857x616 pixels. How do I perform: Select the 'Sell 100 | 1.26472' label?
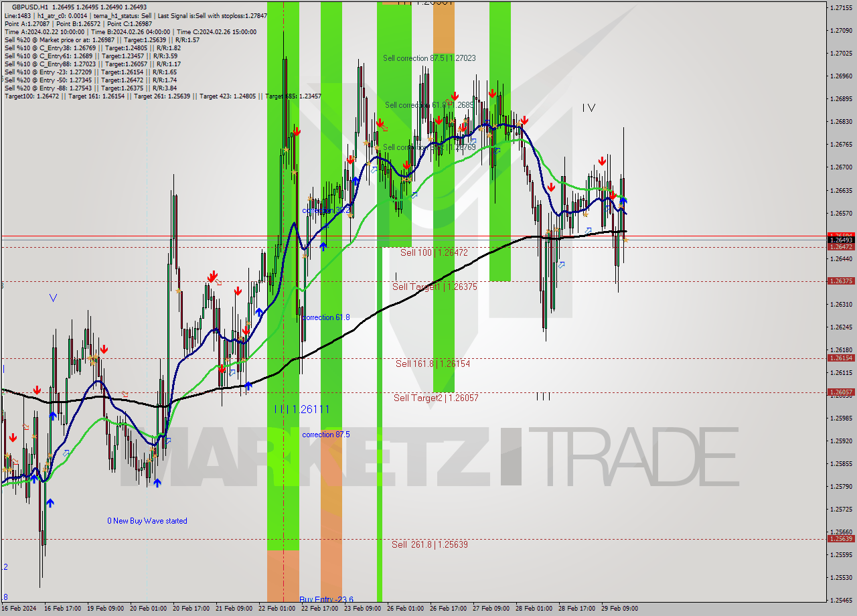(434, 252)
